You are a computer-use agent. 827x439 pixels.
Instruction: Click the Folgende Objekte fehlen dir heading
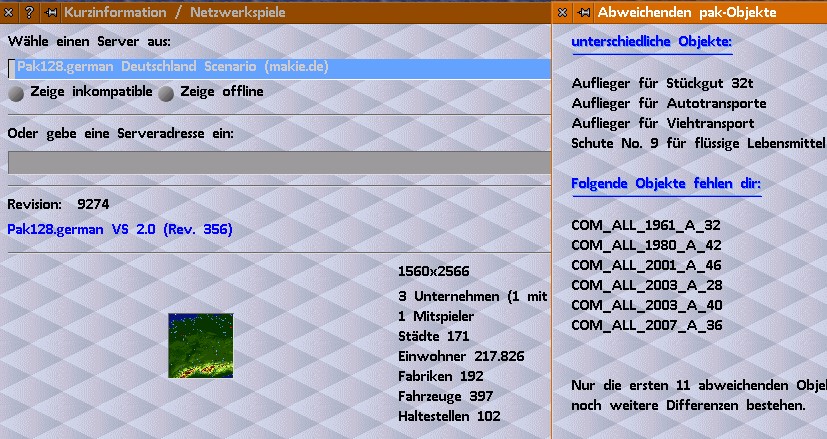666,185
